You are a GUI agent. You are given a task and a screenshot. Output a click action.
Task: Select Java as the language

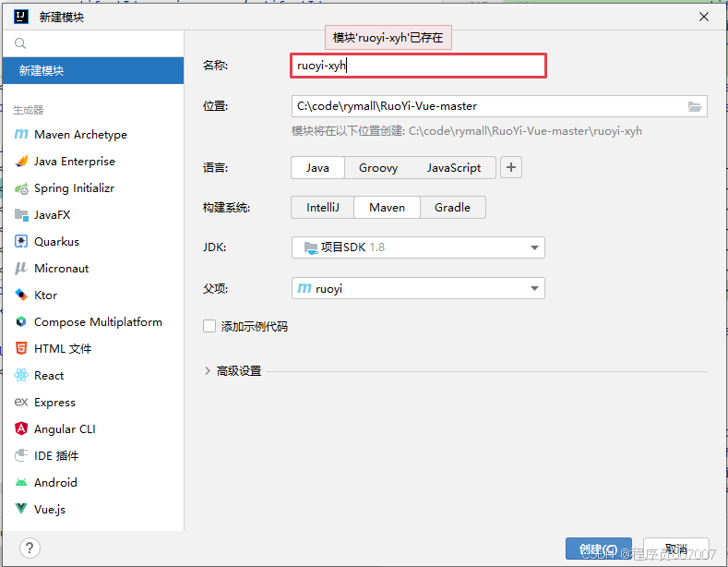317,168
